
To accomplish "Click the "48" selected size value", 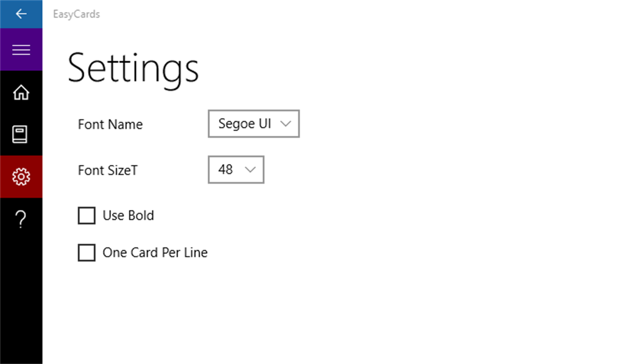I will (225, 169).
